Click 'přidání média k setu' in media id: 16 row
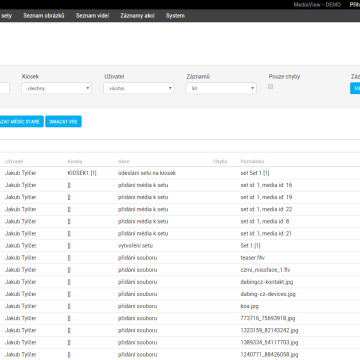This screenshot has height=360, width=360. [143, 185]
